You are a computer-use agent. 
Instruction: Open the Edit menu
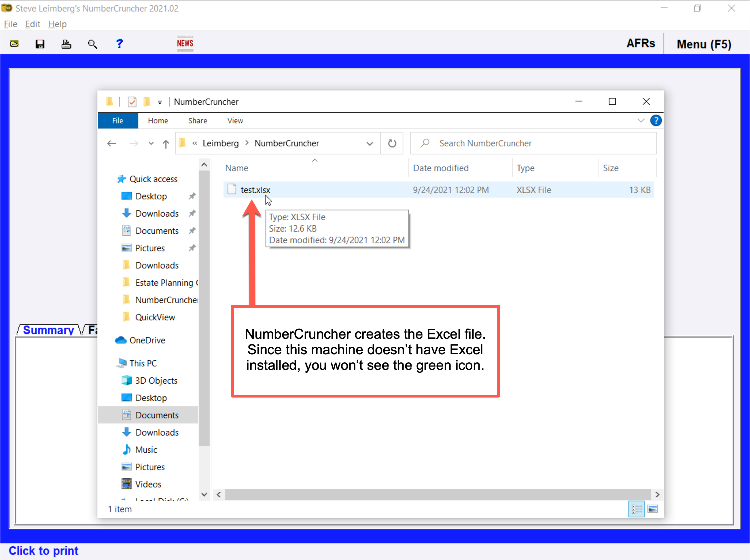click(x=33, y=24)
